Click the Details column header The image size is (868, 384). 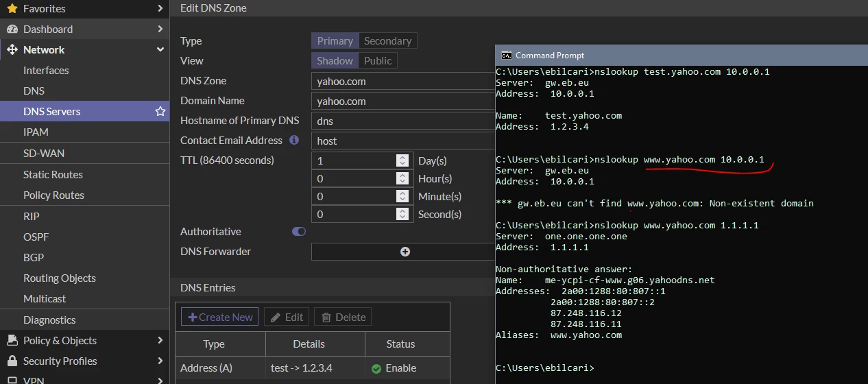315,344
